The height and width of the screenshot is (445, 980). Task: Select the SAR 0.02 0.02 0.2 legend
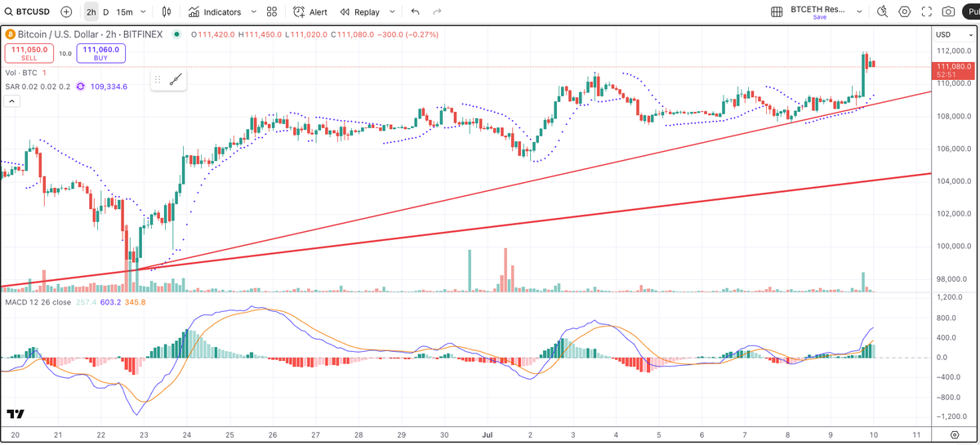pyautogui.click(x=38, y=87)
